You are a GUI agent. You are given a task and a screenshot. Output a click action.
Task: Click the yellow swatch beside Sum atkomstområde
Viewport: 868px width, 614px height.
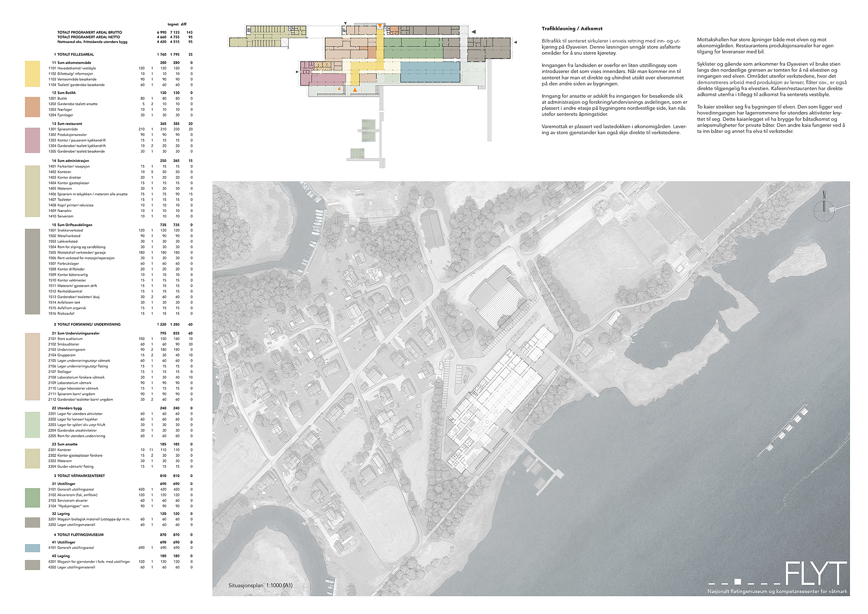tap(33, 74)
